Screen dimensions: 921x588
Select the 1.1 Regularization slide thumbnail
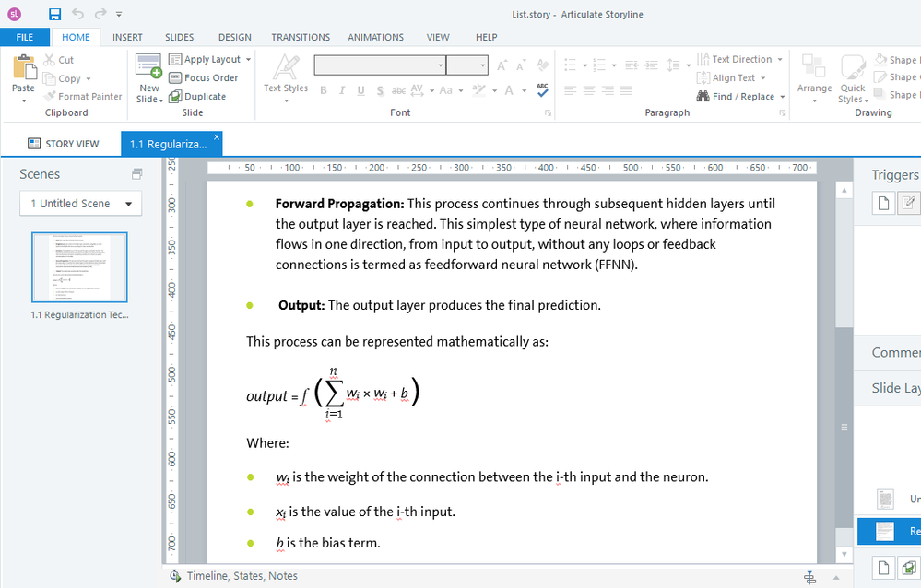pyautogui.click(x=79, y=267)
